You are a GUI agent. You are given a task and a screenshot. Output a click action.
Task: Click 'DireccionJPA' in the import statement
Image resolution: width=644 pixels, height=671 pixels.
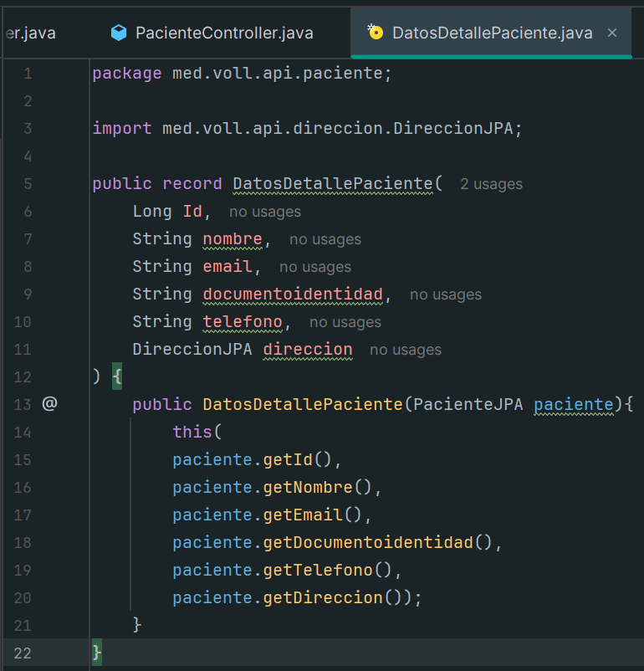coord(452,128)
